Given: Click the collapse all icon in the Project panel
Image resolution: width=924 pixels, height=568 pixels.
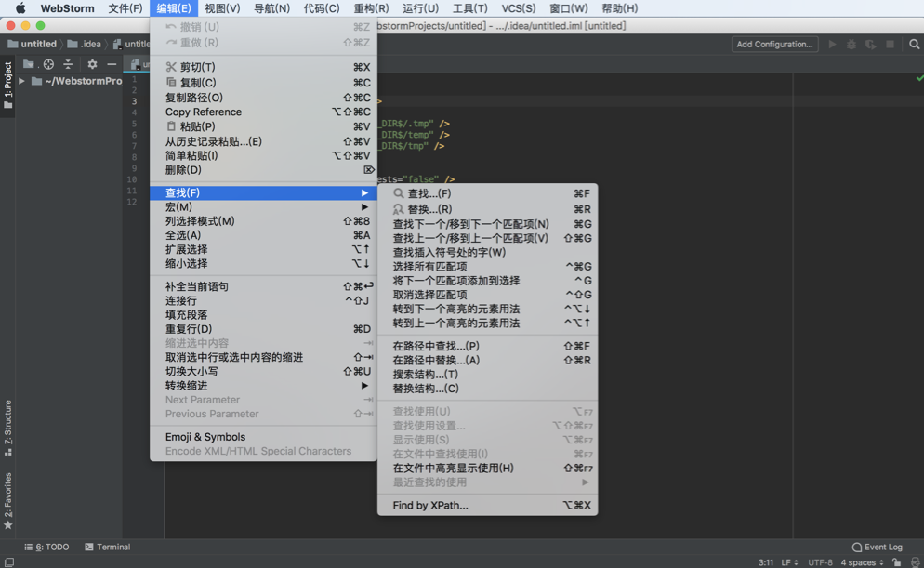Looking at the screenshot, I should click(68, 64).
